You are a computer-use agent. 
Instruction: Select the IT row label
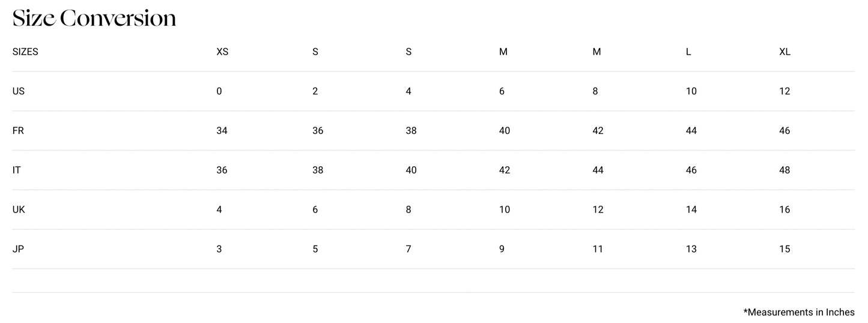17,170
